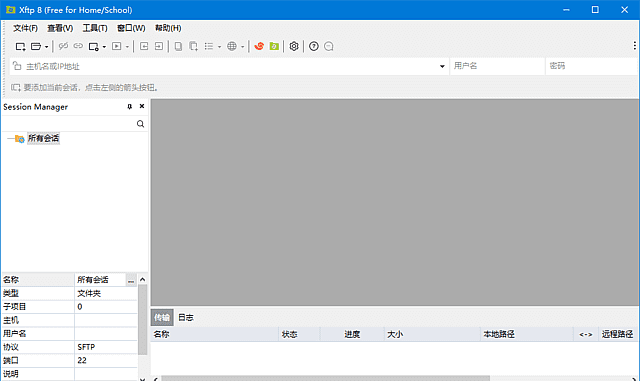The image size is (640, 381).
Task: Click the 0 value in 子项目 row
Action: 80,307
